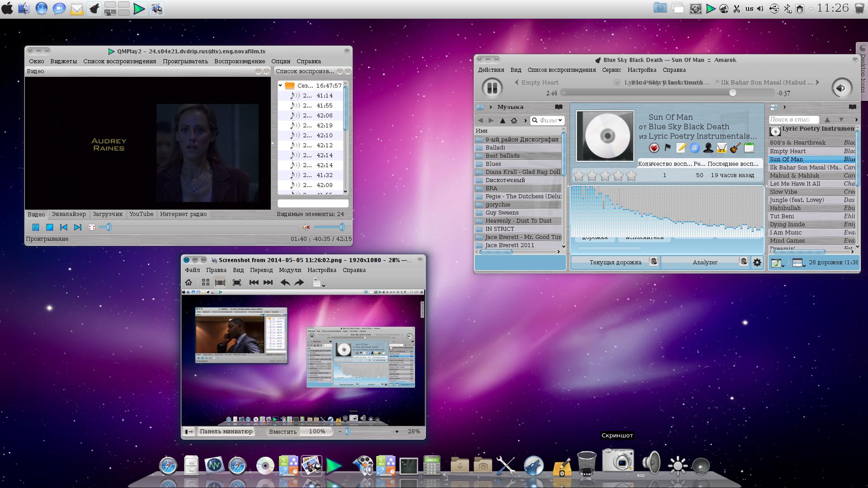The height and width of the screenshot is (488, 868).
Task: Toggle QMPlay2 fullscreen button
Action: pos(92,227)
